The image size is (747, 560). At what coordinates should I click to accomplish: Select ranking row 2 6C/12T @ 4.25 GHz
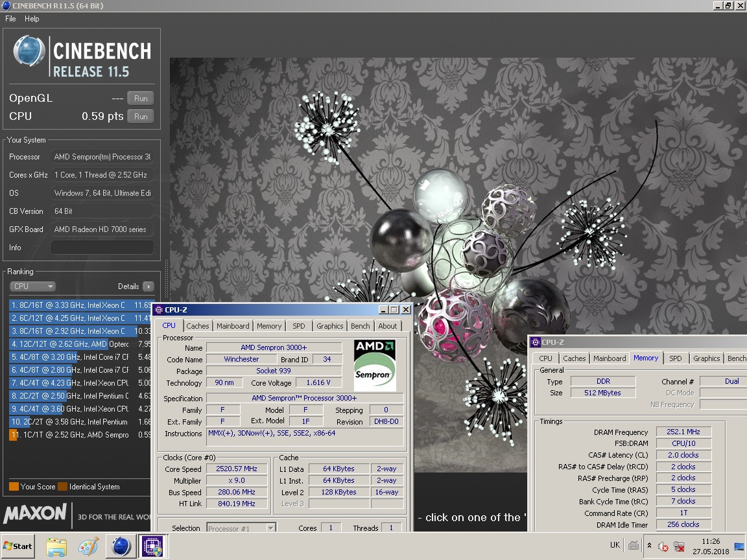coord(80,318)
